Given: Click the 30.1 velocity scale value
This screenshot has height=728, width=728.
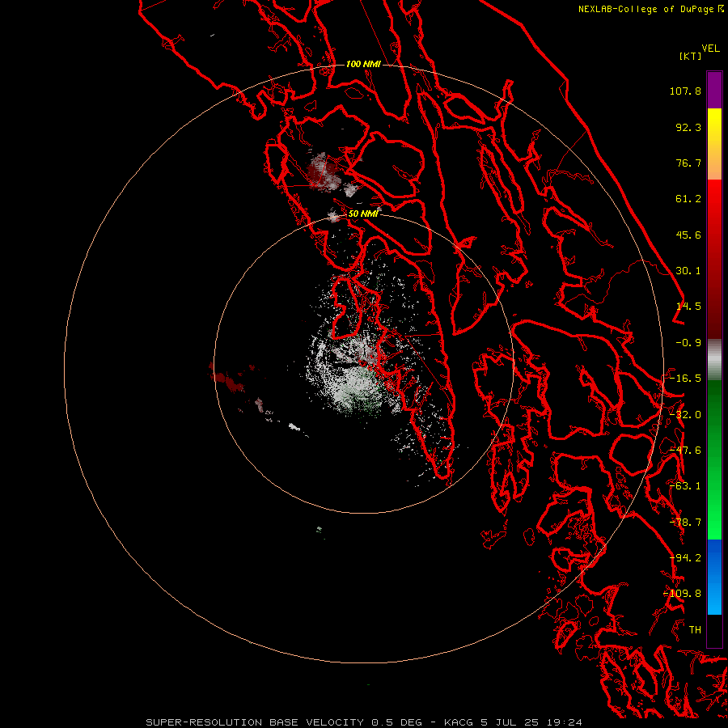Looking at the screenshot, I should [x=688, y=271].
